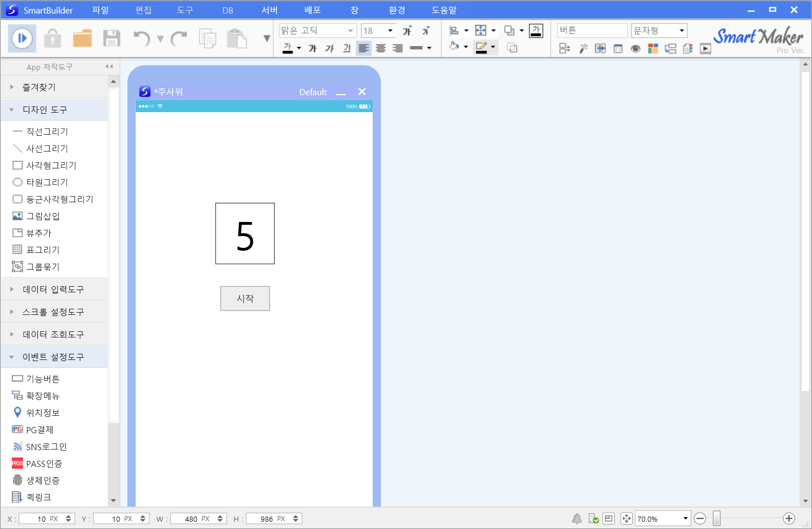Apply italic with the slanted 가 icon
The width and height of the screenshot is (812, 529).
coord(329,48)
